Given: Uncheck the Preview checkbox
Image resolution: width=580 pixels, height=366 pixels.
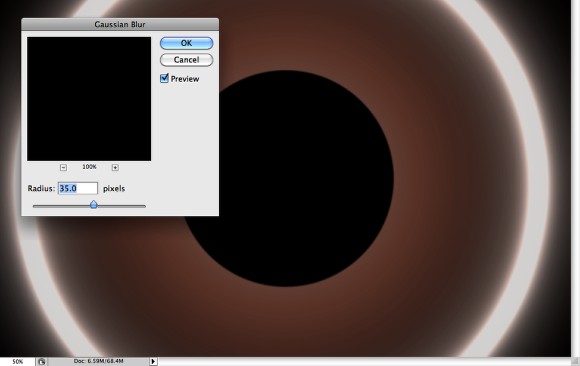Looking at the screenshot, I should (x=164, y=78).
